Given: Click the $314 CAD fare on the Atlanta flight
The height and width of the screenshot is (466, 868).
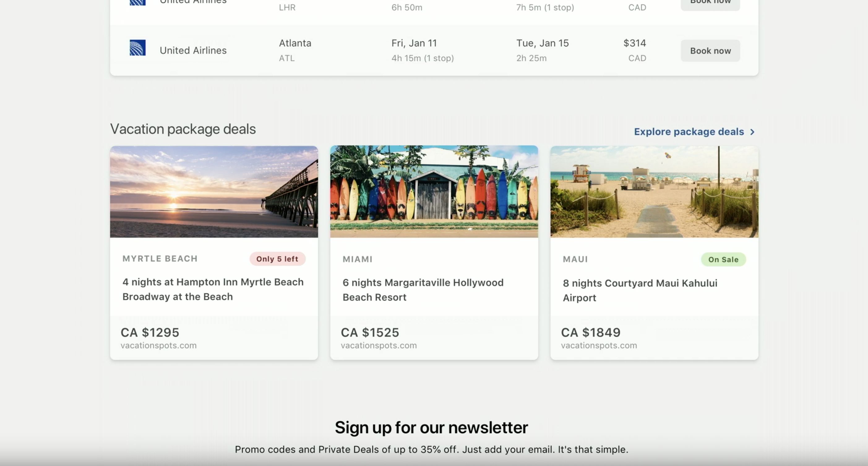Looking at the screenshot, I should [x=634, y=44].
